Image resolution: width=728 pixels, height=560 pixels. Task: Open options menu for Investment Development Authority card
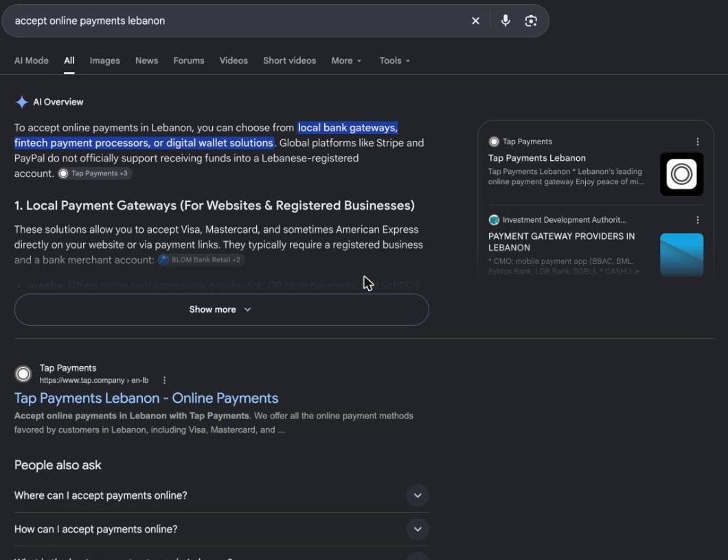point(697,220)
